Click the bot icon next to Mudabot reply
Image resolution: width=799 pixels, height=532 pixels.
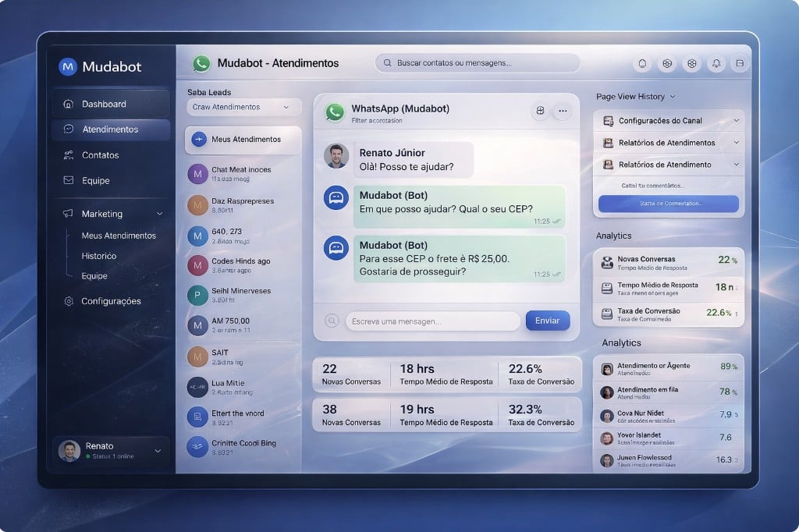click(x=336, y=198)
